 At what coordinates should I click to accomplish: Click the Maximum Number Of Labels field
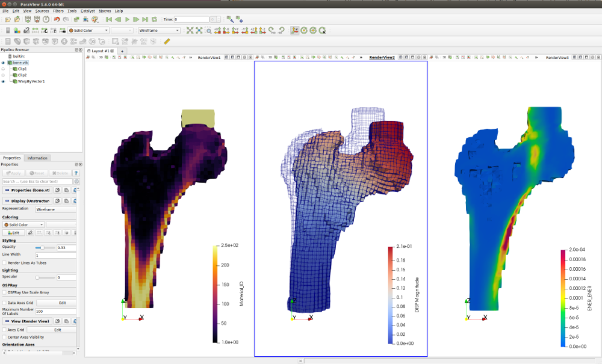pos(55,312)
